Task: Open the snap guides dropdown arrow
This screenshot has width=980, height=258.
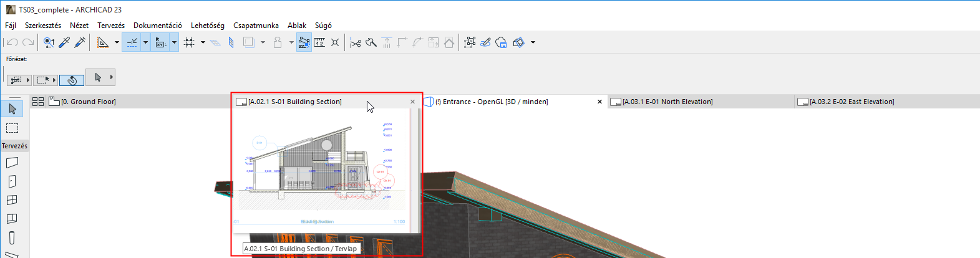Action: 145,42
